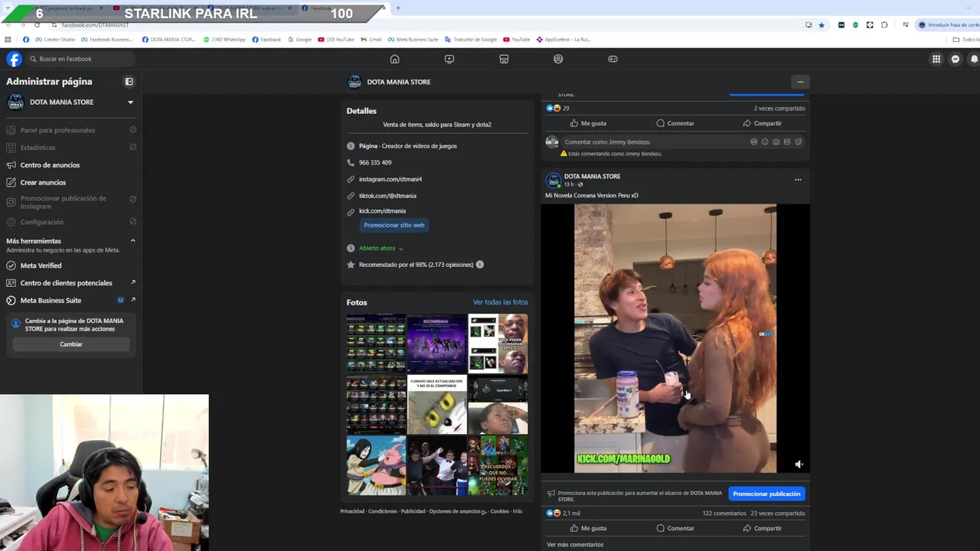This screenshot has width=980, height=551.
Task: Expand Opciones de anuncios footer arrow
Action: [x=483, y=512]
